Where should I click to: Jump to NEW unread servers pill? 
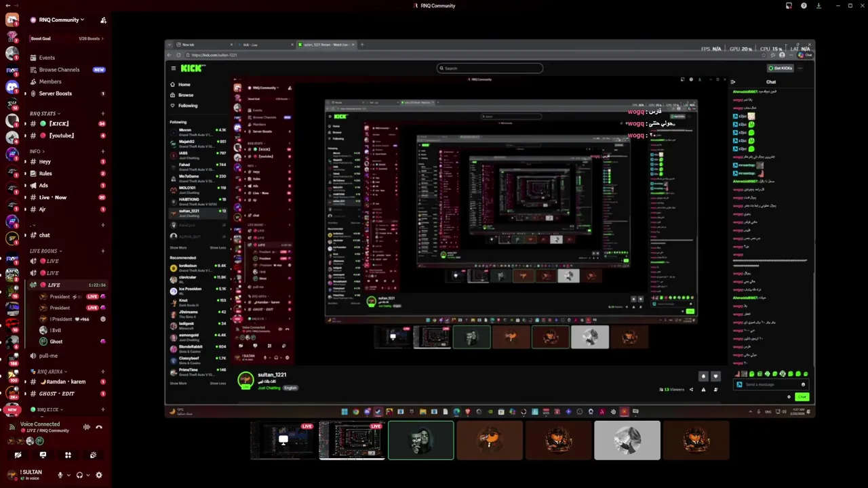[12, 410]
